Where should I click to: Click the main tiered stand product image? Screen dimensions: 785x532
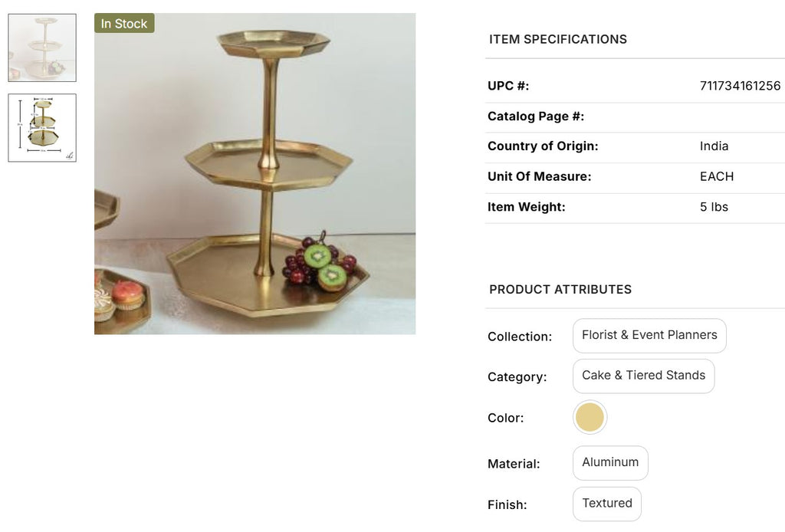click(x=255, y=174)
